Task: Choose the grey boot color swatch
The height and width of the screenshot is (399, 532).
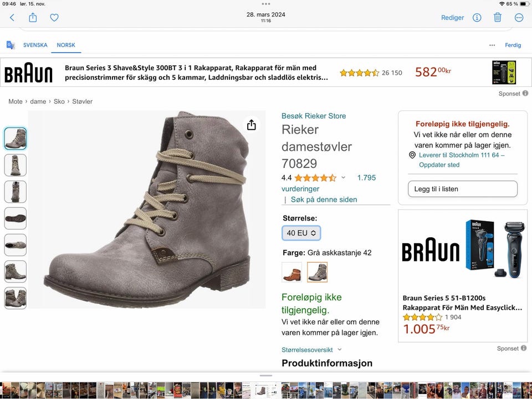Action: (317, 272)
